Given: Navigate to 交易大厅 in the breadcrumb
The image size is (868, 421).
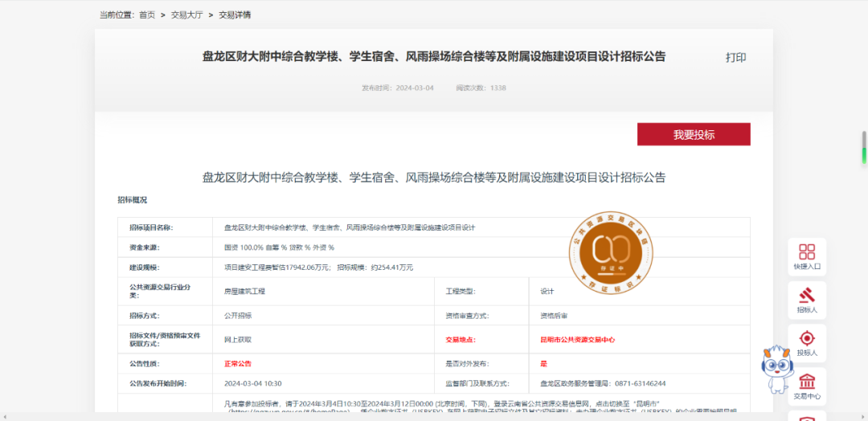Looking at the screenshot, I should click(186, 15).
